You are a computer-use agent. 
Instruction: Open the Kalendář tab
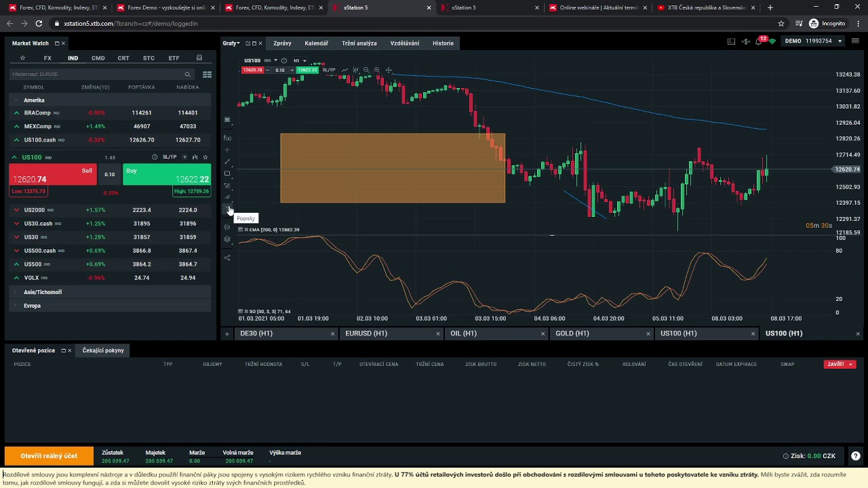[317, 43]
